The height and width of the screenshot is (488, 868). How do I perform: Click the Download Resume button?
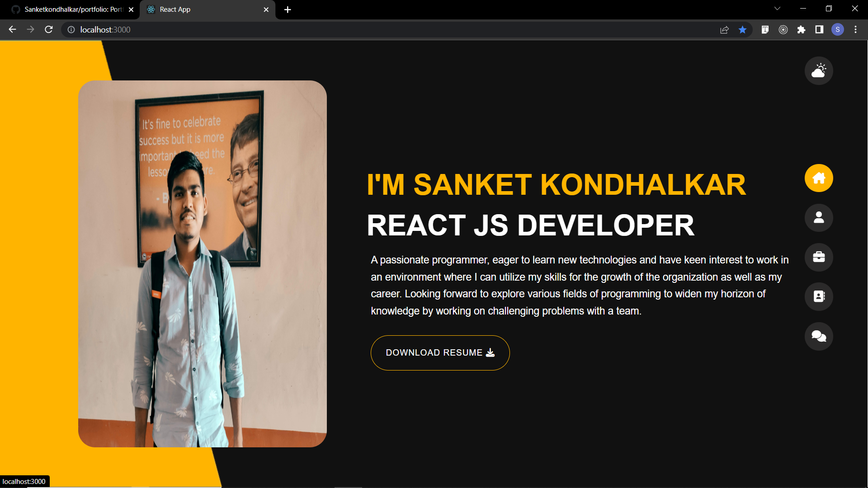tap(440, 353)
